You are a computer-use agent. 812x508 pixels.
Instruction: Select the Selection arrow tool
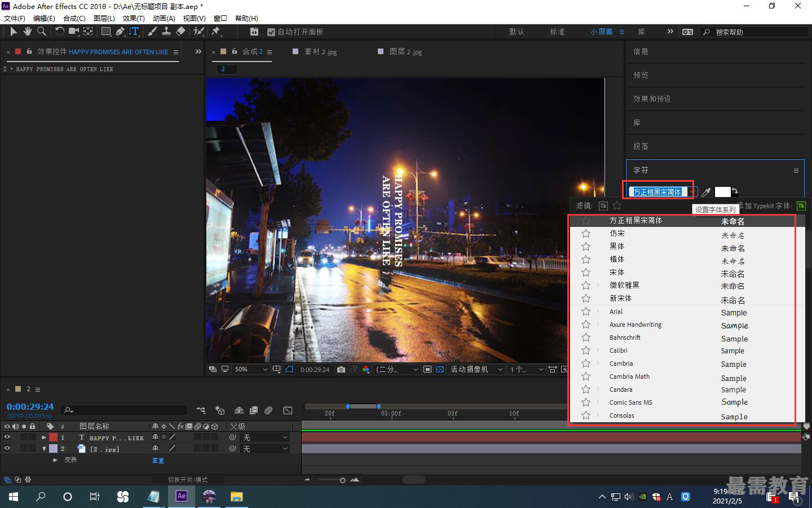tap(14, 32)
